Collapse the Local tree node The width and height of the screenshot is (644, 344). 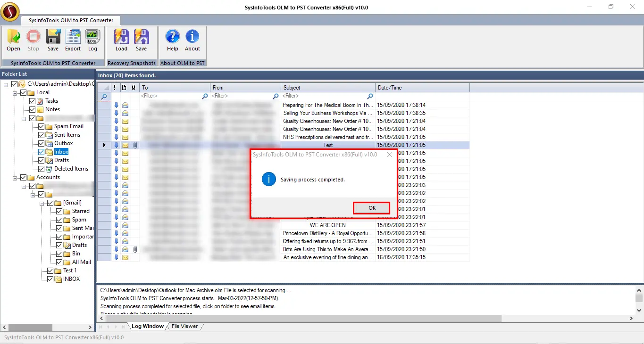pyautogui.click(x=15, y=92)
